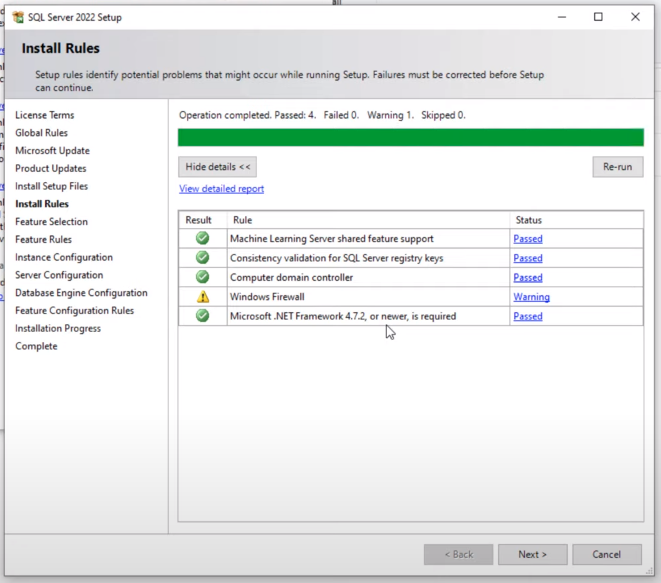Image resolution: width=661 pixels, height=583 pixels.
Task: Select Feature Configuration Rules step in sidebar
Action: 75,310
